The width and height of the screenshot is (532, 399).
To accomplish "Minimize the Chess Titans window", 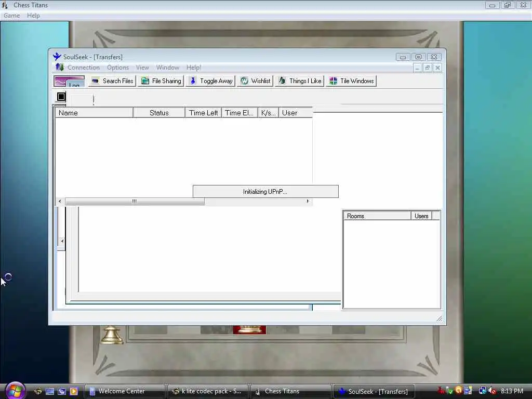I will [492, 5].
